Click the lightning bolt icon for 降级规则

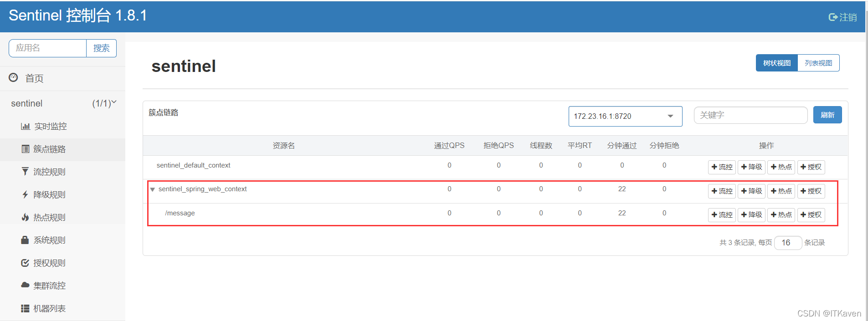click(26, 194)
